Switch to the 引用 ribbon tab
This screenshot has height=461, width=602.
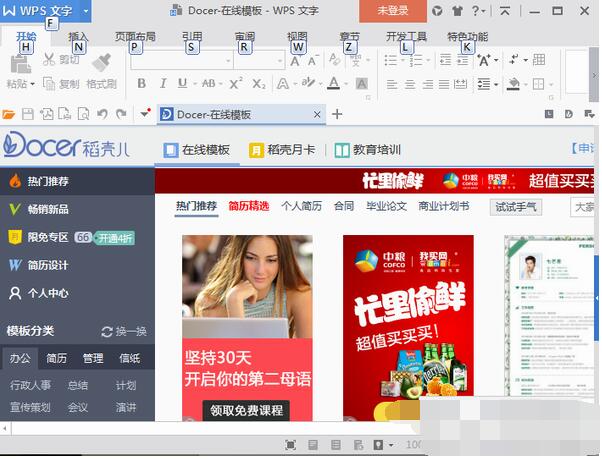click(192, 37)
